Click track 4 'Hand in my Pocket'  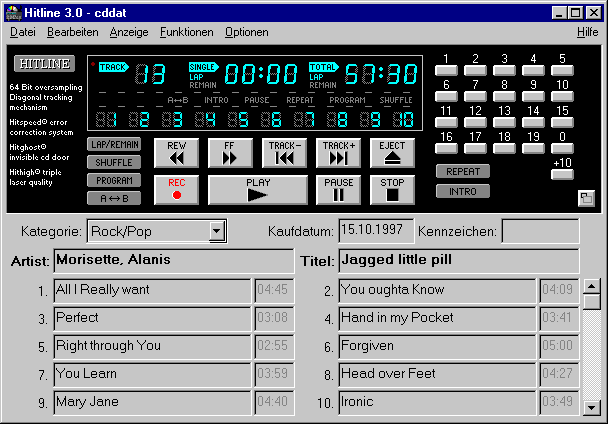coord(437,319)
